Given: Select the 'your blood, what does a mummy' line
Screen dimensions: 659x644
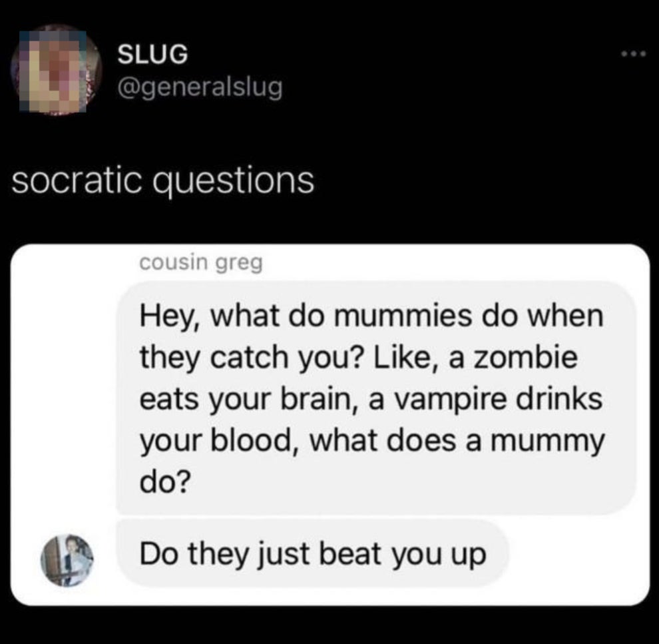Looking at the screenshot, I should click(372, 442).
